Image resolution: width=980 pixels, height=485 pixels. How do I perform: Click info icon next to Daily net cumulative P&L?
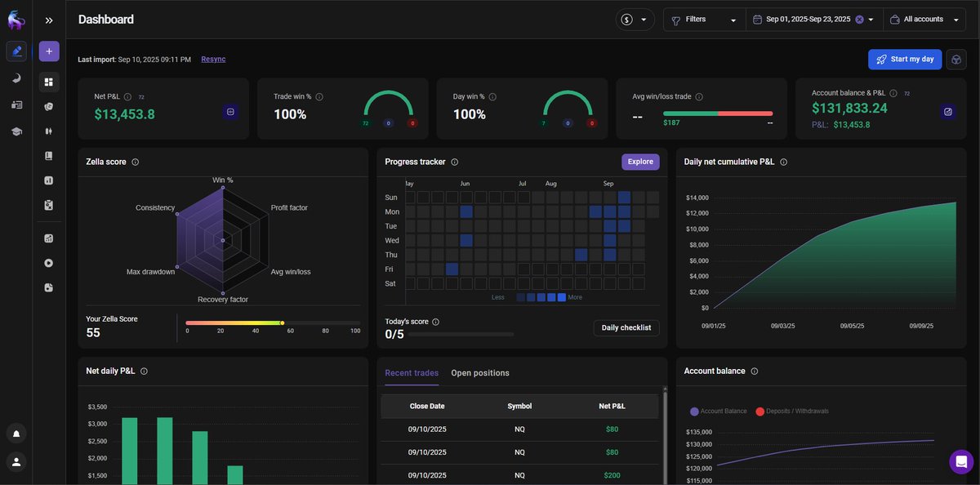pyautogui.click(x=784, y=162)
